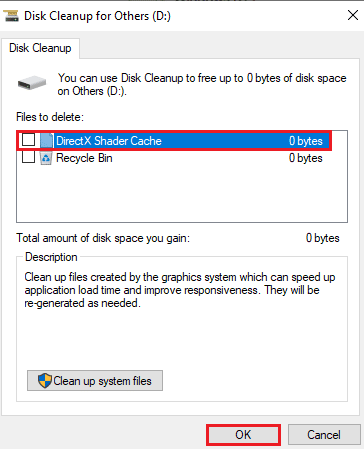The width and height of the screenshot is (364, 449).
Task: Open Clean up system files
Action: pyautogui.click(x=95, y=381)
